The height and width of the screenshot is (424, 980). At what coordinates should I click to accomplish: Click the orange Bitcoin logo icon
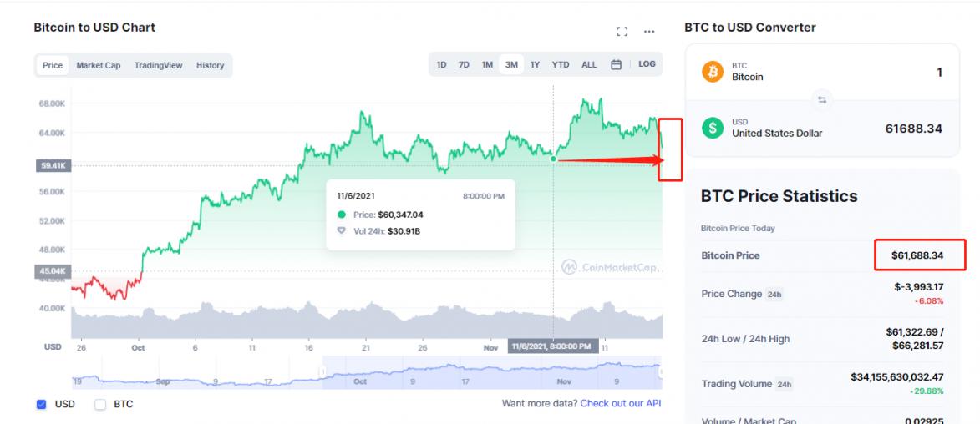[713, 71]
